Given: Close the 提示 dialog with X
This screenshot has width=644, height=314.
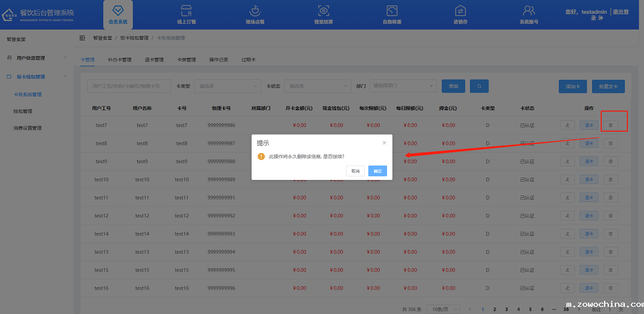Looking at the screenshot, I should pos(384,143).
